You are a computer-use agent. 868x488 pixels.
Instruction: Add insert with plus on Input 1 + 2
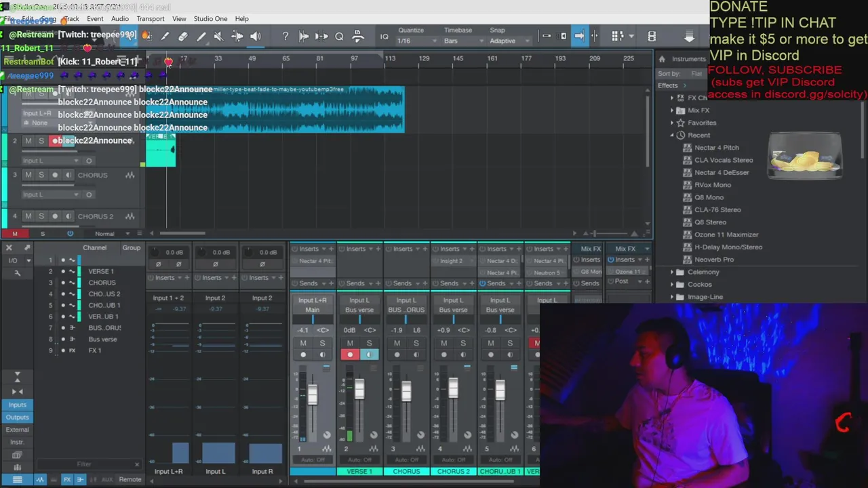click(188, 277)
